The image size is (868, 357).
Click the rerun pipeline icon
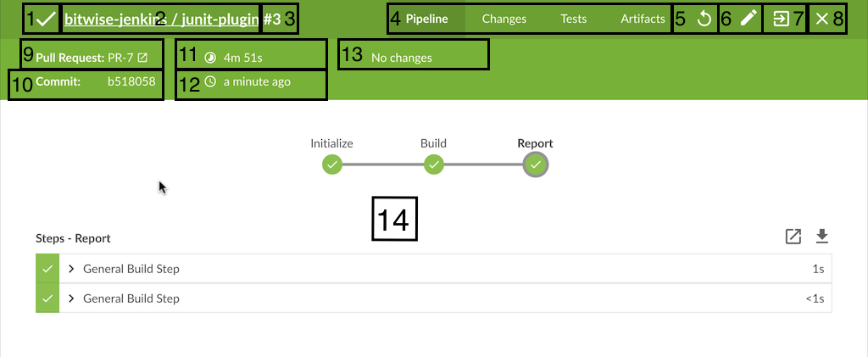[x=704, y=19]
